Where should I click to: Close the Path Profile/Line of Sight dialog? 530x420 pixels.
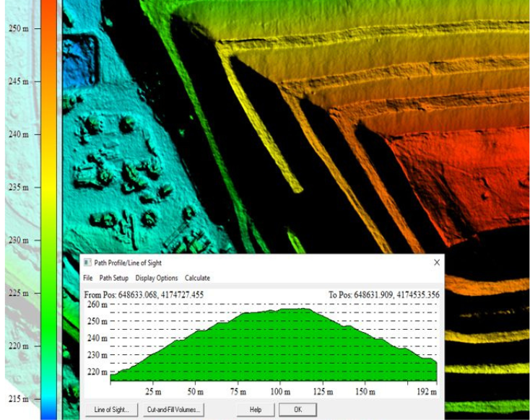point(437,263)
